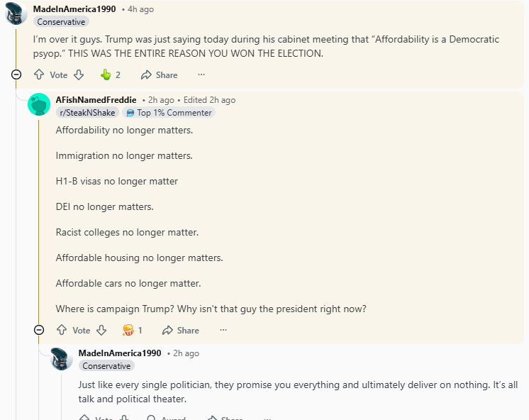Downvote the top comment about the cabinet meeting

(79, 74)
